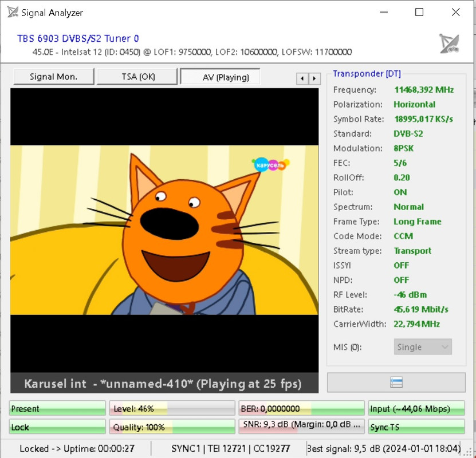Click the Code Mode CCM value
Image resolution: width=476 pixels, height=458 pixels.
(403, 236)
